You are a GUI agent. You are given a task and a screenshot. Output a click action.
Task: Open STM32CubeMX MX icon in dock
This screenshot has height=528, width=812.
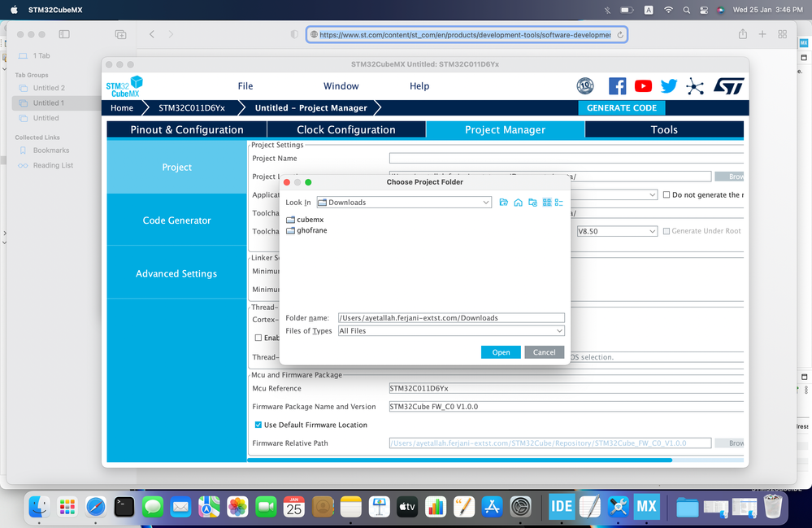coord(646,506)
